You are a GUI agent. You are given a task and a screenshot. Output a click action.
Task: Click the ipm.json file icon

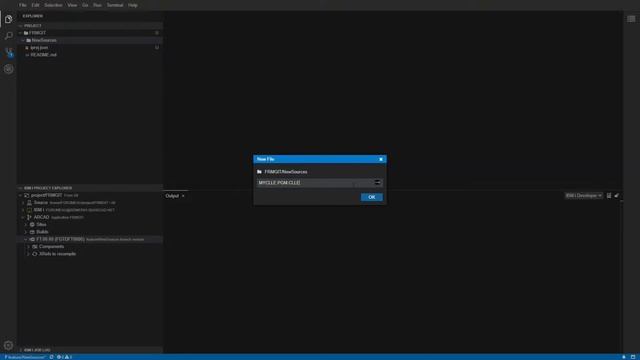(x=27, y=48)
